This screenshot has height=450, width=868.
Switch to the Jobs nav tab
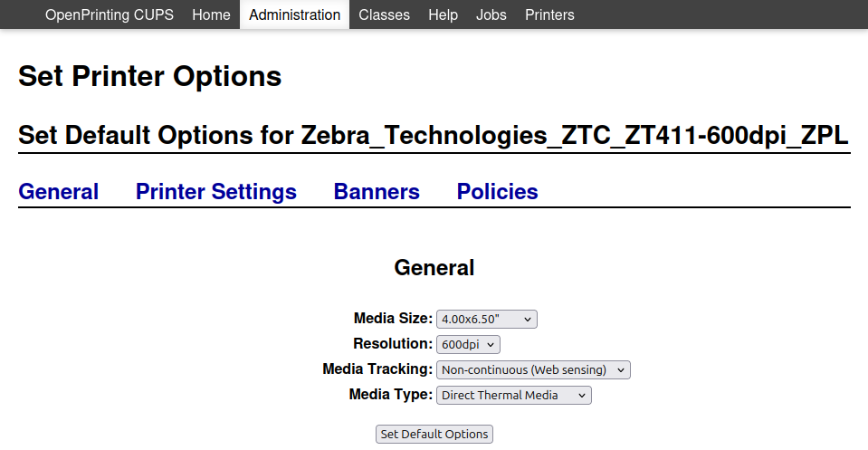[491, 14]
